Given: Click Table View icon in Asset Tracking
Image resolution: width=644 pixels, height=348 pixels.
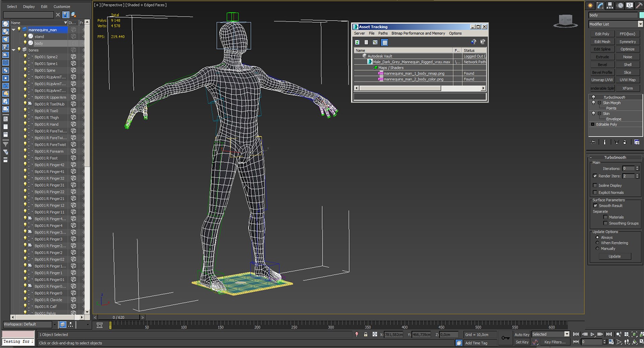Looking at the screenshot, I should point(385,42).
